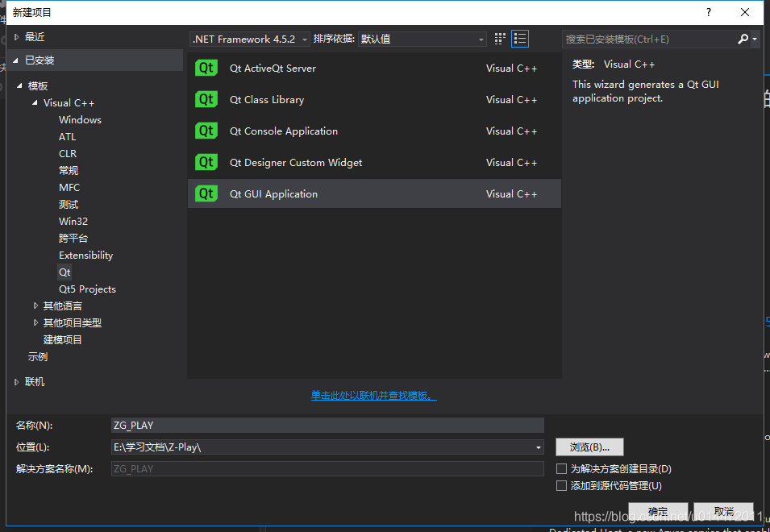Select the 常规 category
This screenshot has width=770, height=532.
point(69,171)
